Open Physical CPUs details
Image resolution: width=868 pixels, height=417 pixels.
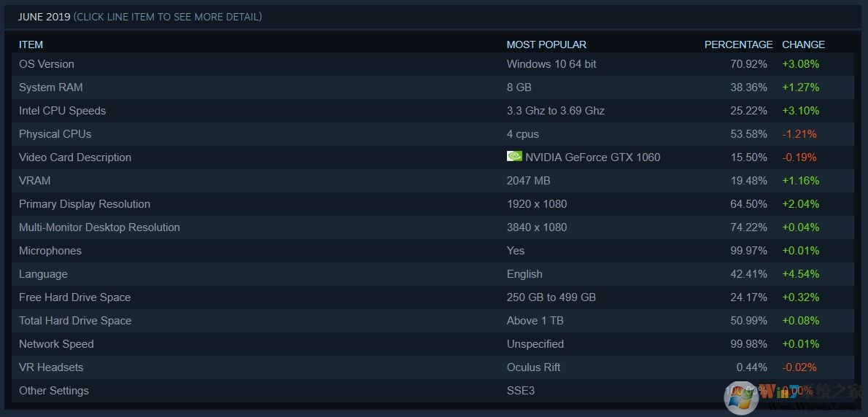pyautogui.click(x=55, y=134)
